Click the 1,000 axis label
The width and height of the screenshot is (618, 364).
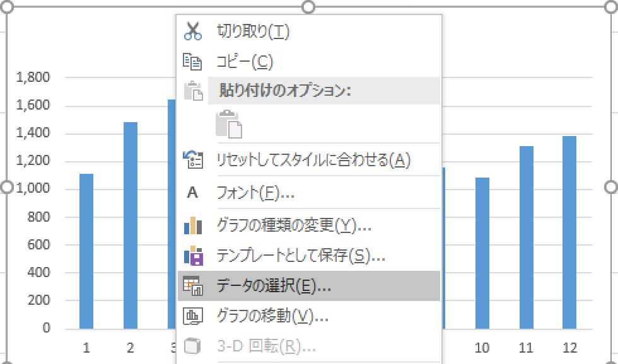click(33, 188)
